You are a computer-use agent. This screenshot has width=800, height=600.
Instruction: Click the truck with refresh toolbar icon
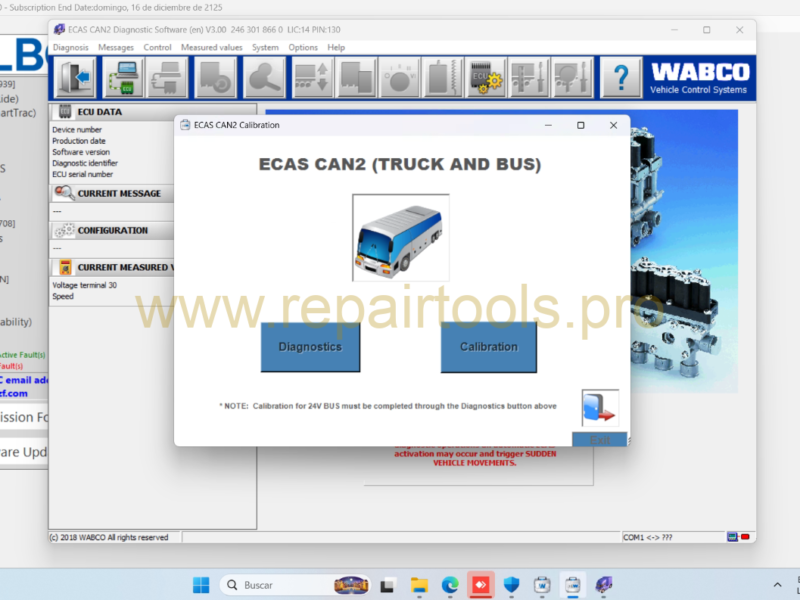coord(215,78)
